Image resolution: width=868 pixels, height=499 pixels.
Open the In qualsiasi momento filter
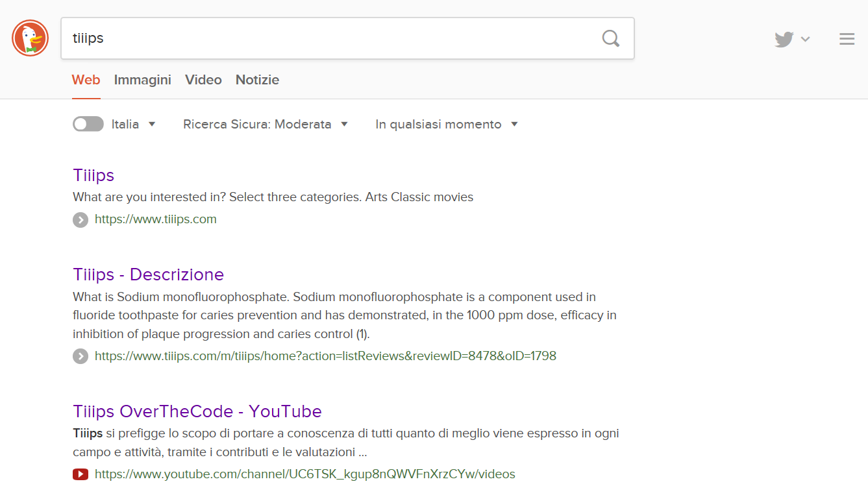[447, 124]
